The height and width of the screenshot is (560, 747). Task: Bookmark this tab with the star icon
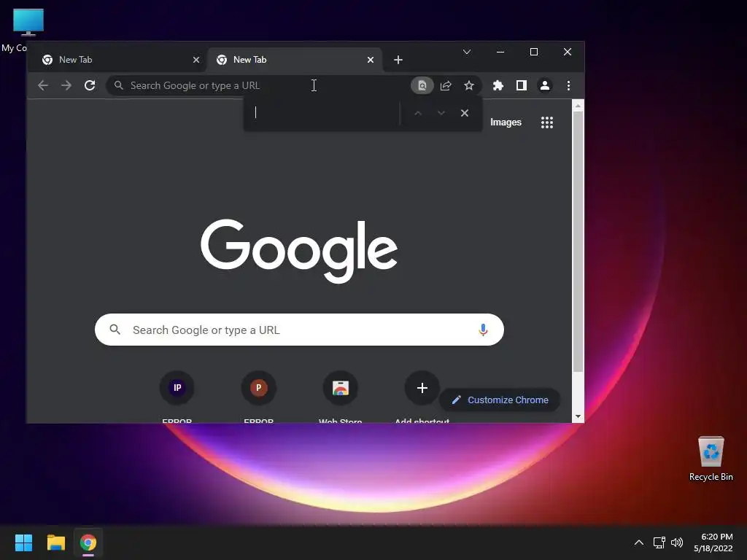[x=469, y=86]
